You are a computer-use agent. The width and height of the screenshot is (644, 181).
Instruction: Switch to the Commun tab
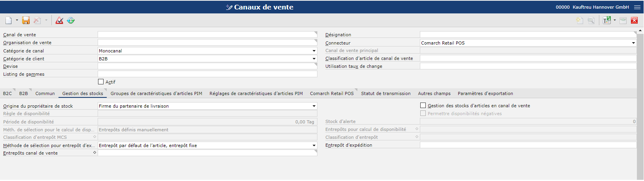[x=45, y=93]
